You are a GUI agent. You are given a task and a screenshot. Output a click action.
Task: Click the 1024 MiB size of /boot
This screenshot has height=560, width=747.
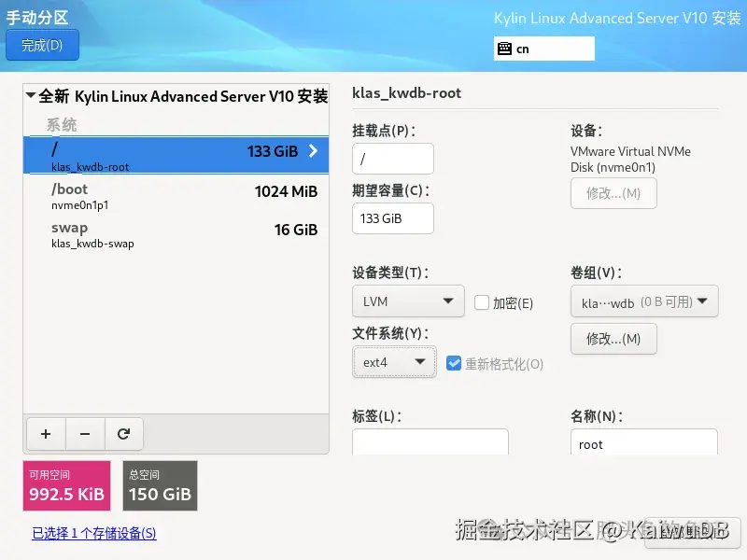(x=286, y=191)
